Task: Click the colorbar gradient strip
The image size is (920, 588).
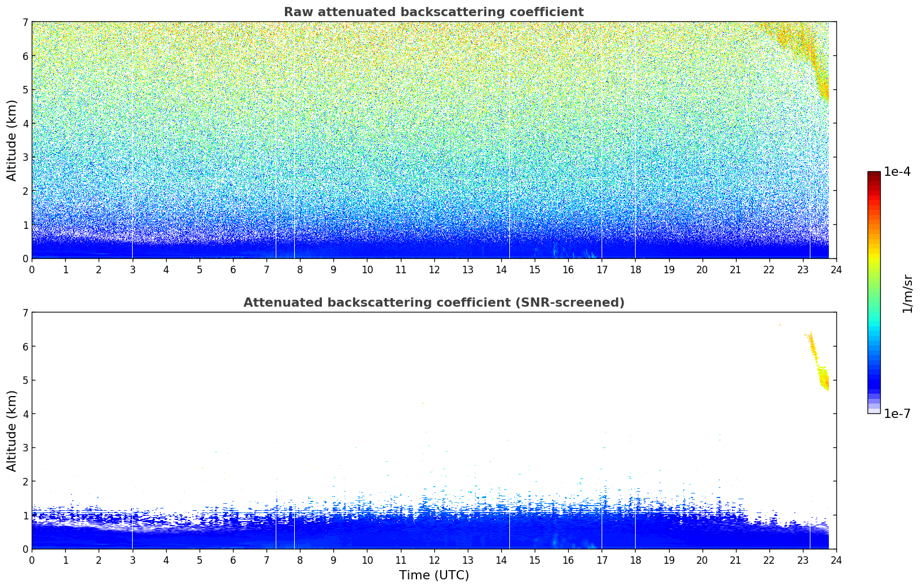Action: [x=874, y=292]
